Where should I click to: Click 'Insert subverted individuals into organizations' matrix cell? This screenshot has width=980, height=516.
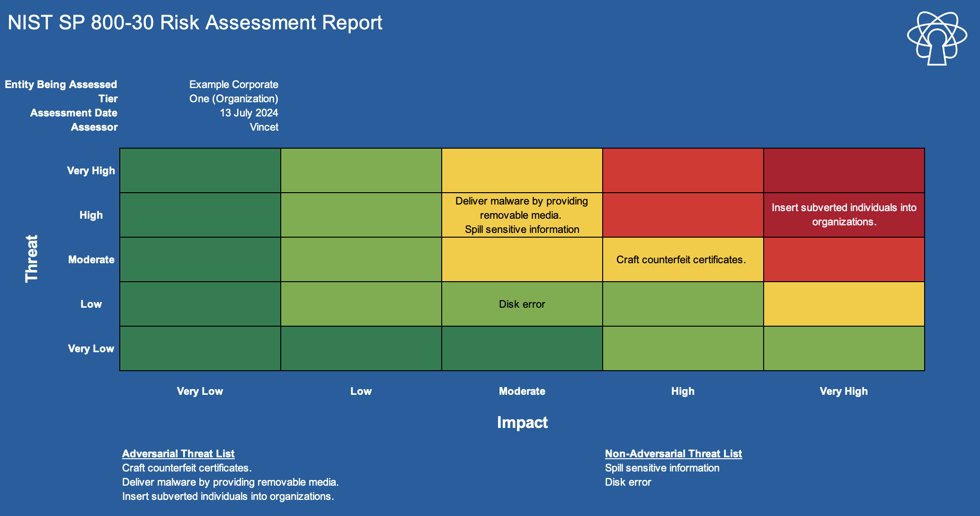click(844, 215)
